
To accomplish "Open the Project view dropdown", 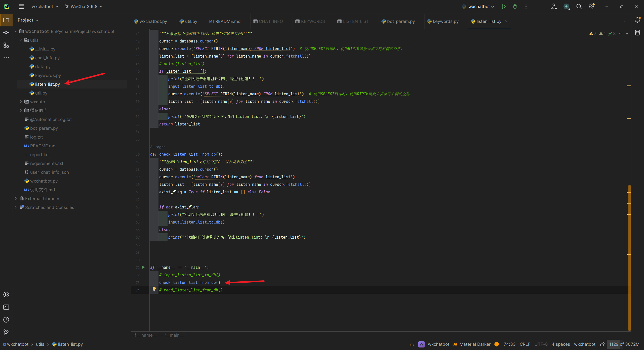I will (28, 20).
